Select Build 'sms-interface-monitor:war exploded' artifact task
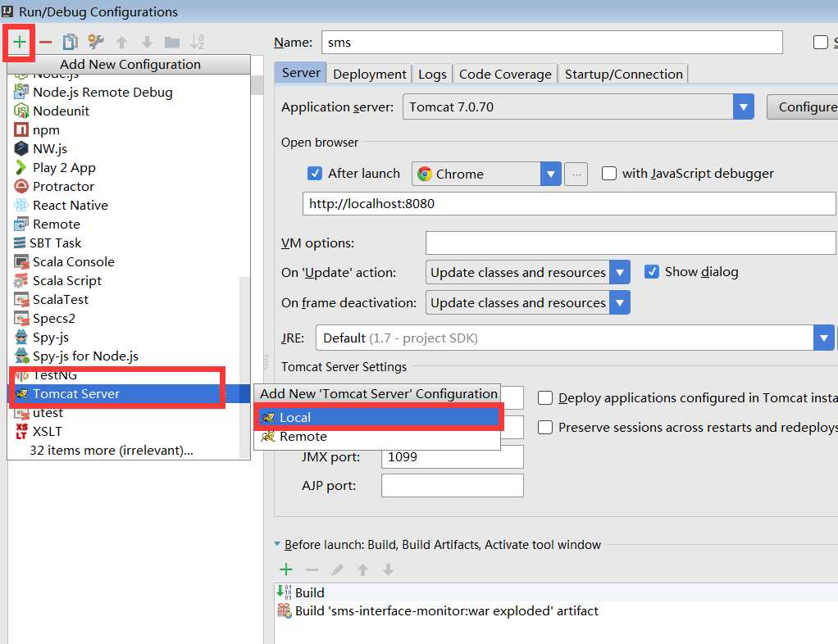Screen dimensions: 838x644 click(x=556, y=611)
